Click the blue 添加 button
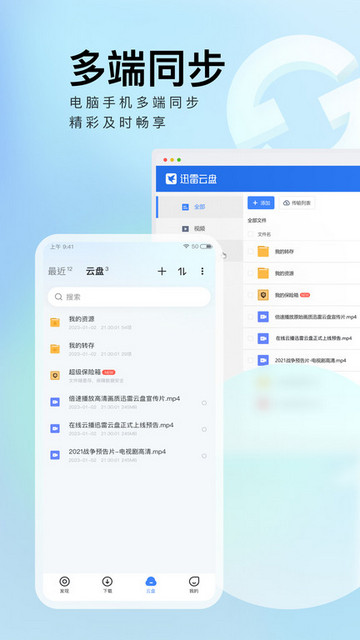This screenshot has width=360, height=640. pos(261,203)
